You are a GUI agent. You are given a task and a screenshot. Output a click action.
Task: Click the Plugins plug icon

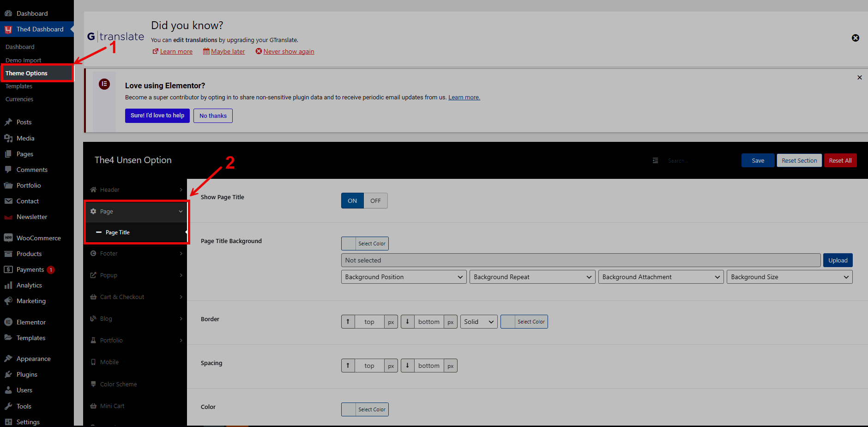[8, 374]
